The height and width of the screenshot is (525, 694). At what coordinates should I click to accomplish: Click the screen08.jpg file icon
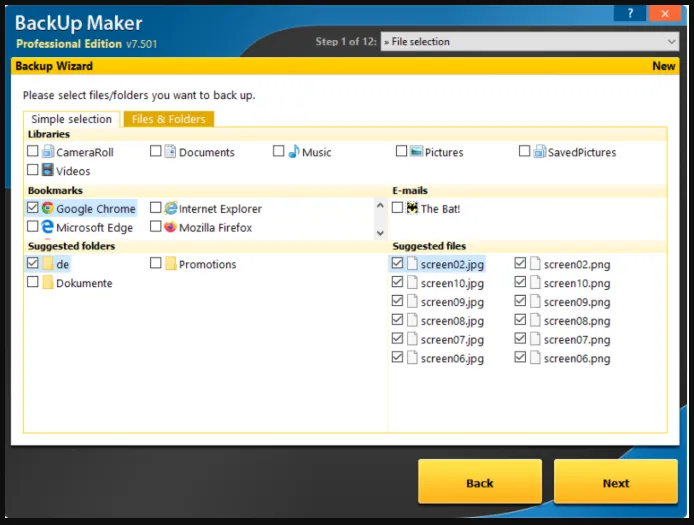click(413, 320)
